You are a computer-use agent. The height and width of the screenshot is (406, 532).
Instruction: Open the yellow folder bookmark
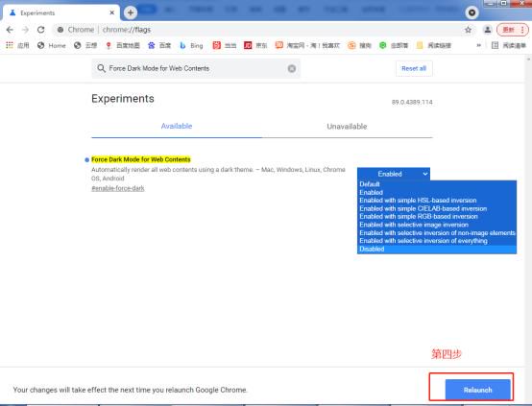[434, 45]
